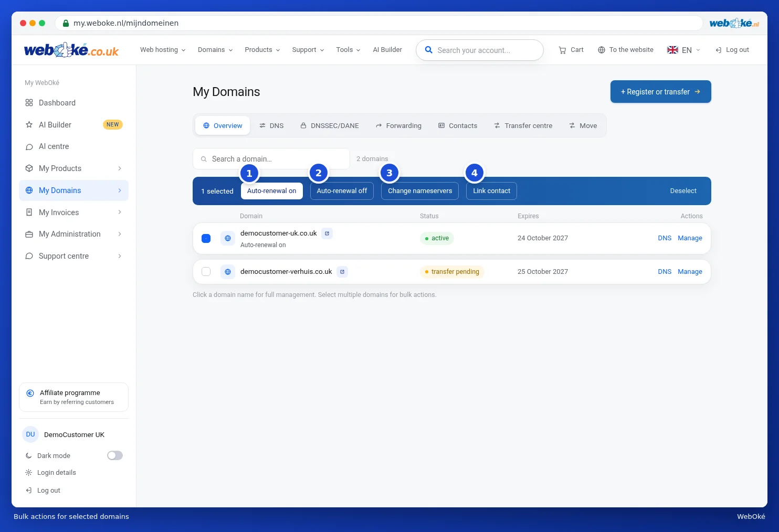This screenshot has width=779, height=532.
Task: Switch to the DNS tab
Action: pos(271,126)
